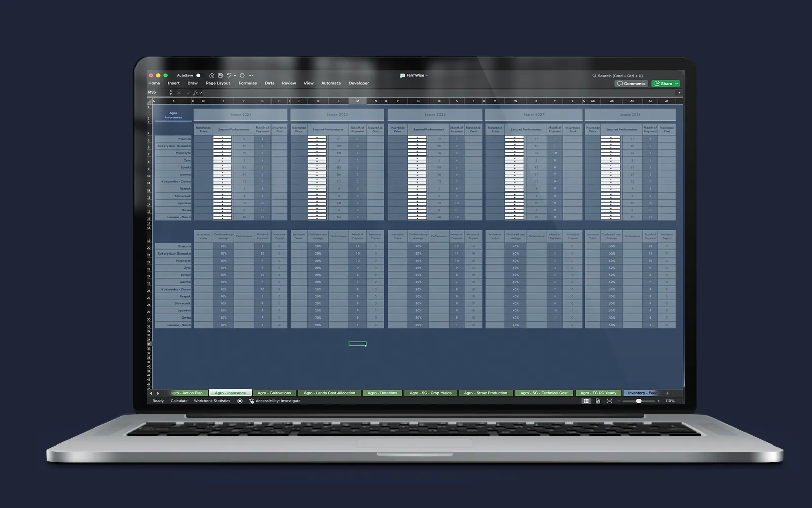Open the Data ribbon tab
The image size is (812, 508).
[269, 83]
